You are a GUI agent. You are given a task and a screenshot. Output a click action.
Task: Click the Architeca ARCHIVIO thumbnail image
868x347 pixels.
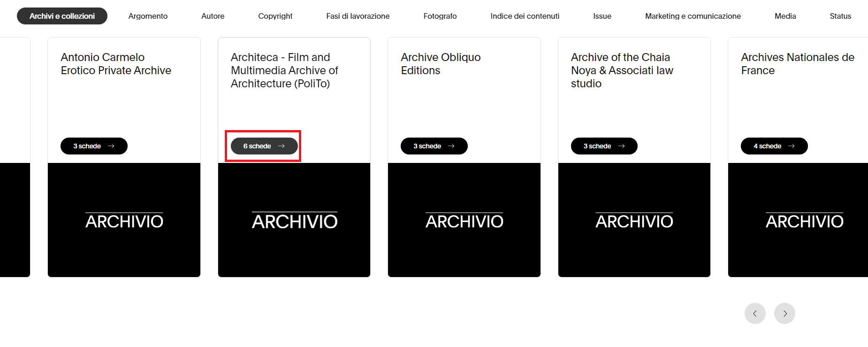click(294, 220)
